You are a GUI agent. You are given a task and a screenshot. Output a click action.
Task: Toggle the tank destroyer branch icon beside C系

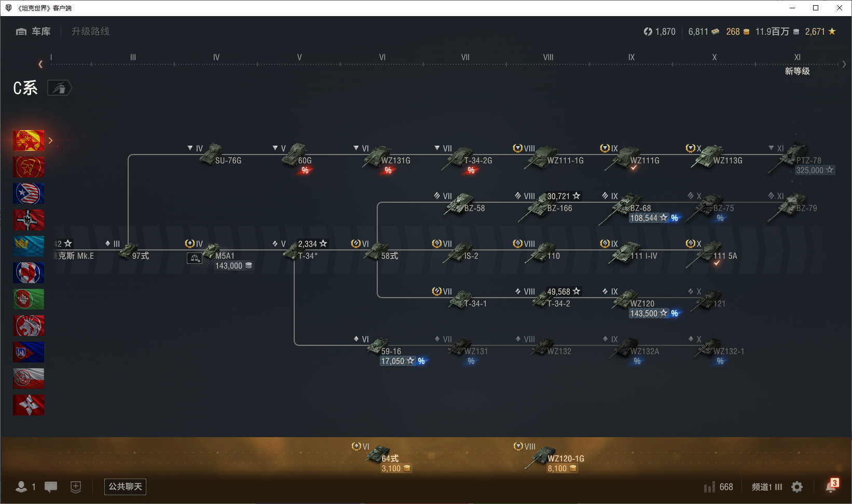60,88
